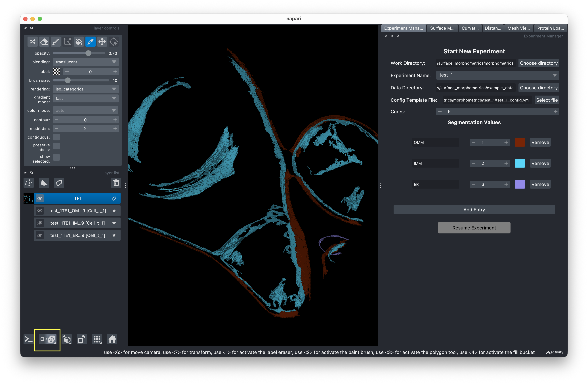Switch to the Surface M... tab

click(442, 28)
